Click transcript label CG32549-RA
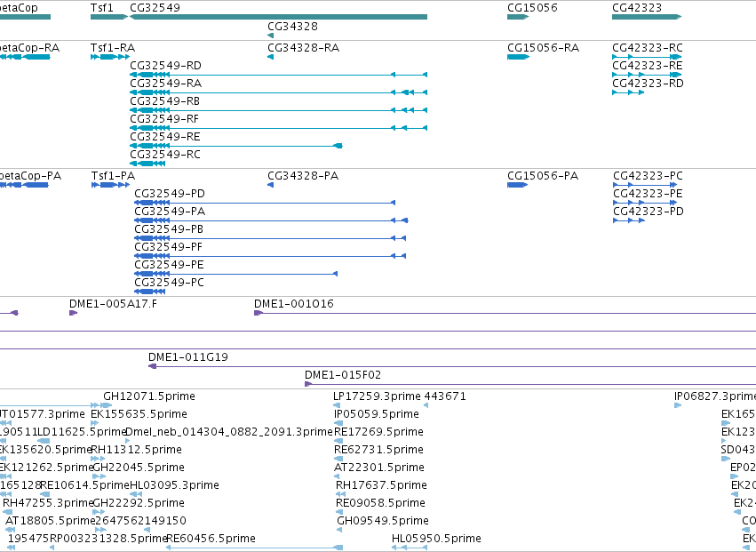756x552 pixels. 165,84
